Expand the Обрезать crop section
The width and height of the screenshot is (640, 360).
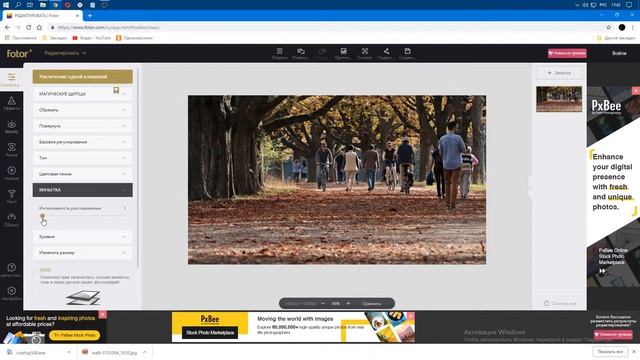[82, 110]
